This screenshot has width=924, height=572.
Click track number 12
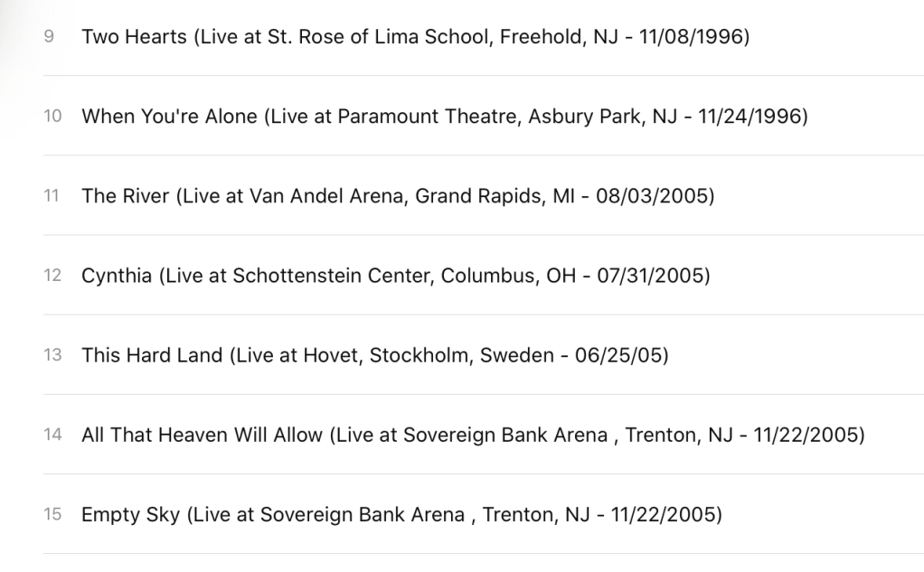coord(52,276)
